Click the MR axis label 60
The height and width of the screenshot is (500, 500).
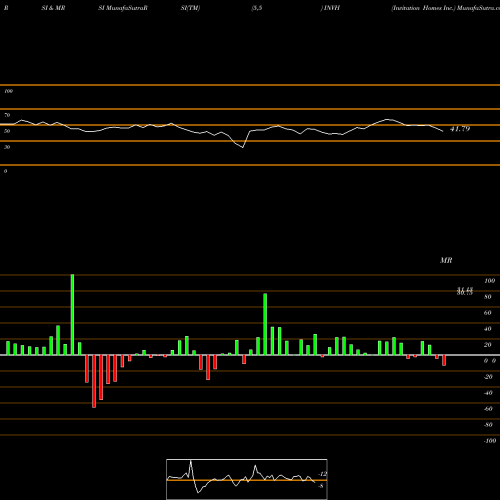[x=488, y=313]
